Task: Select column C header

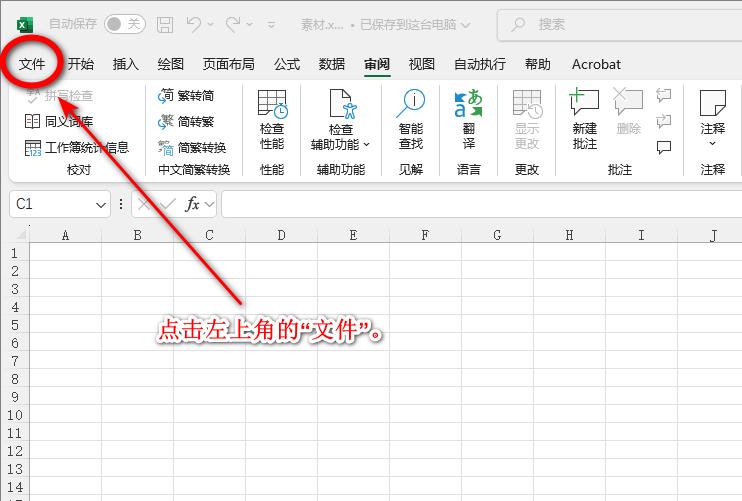Action: coord(209,235)
